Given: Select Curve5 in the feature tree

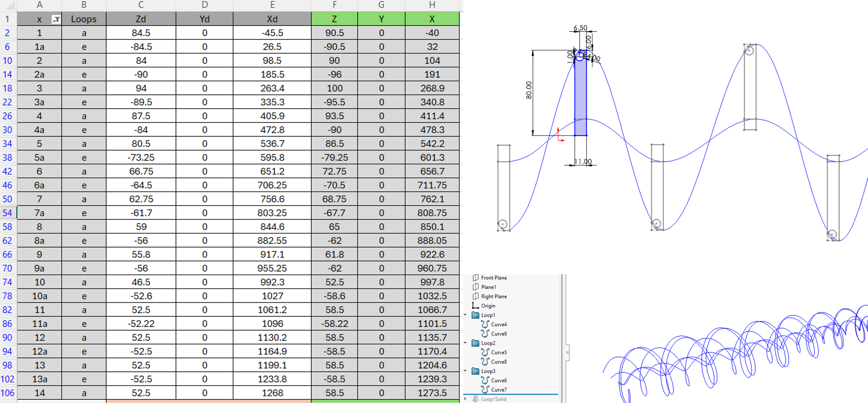Looking at the screenshot, I should [499, 352].
